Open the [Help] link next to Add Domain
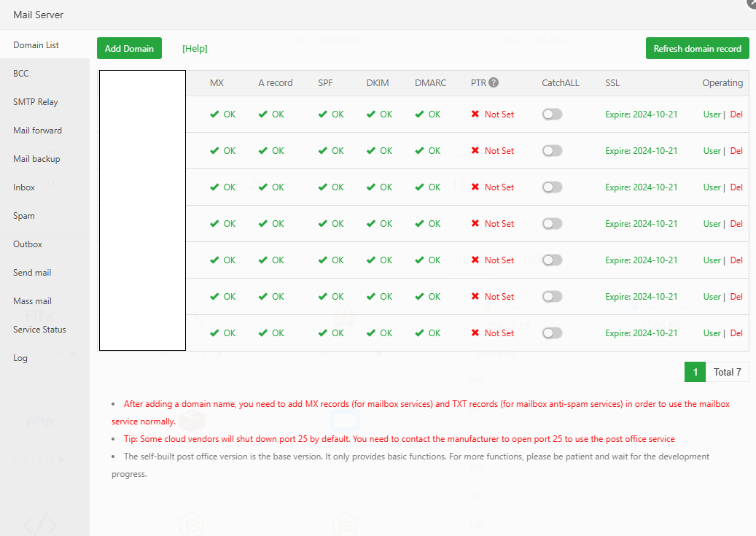The image size is (756, 536). coord(194,48)
